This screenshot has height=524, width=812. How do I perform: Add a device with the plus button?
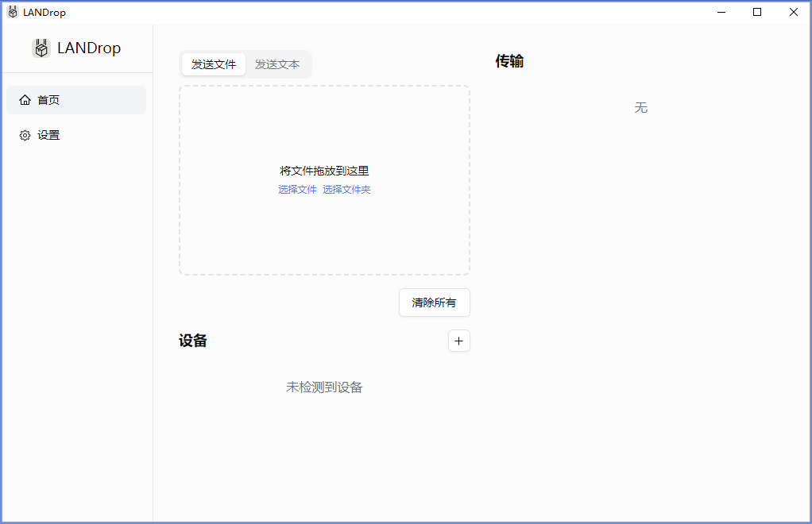click(x=458, y=341)
